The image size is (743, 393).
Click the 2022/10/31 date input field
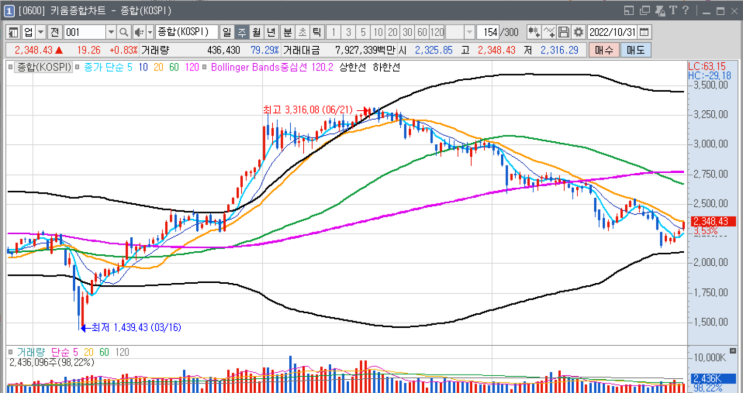(x=612, y=32)
